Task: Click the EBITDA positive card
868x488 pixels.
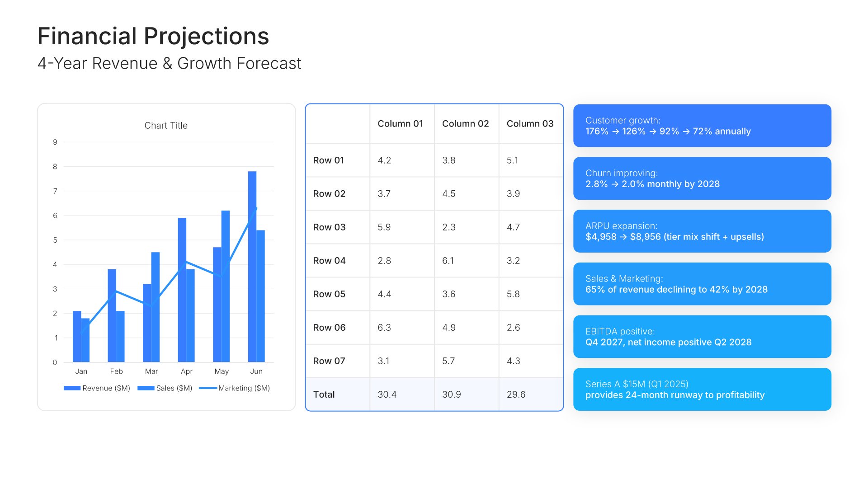Action: pyautogui.click(x=702, y=337)
